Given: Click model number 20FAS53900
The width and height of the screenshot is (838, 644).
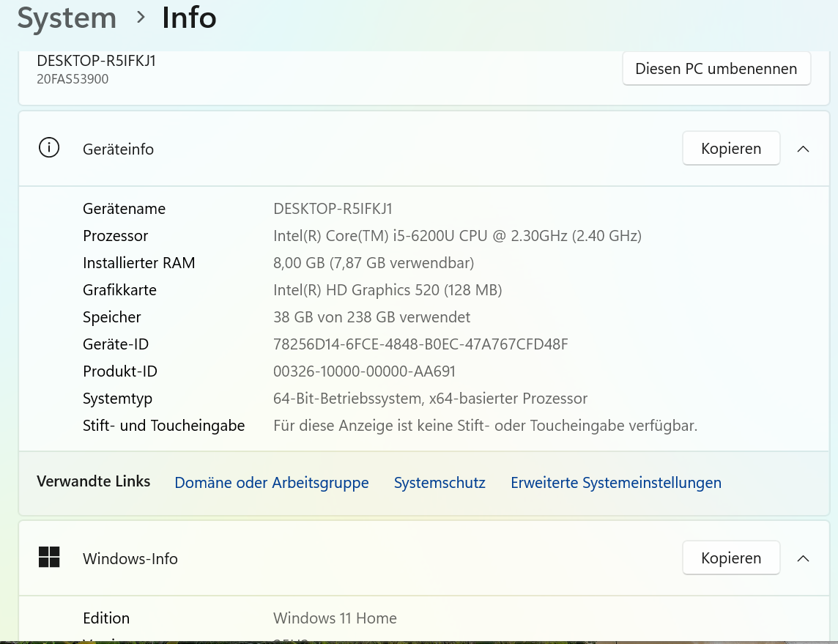Looking at the screenshot, I should (73, 78).
